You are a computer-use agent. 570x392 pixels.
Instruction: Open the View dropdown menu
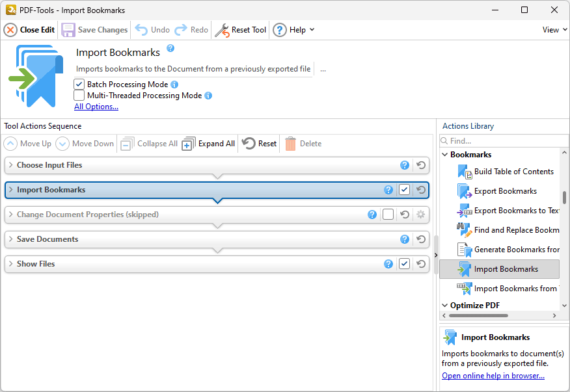point(555,30)
